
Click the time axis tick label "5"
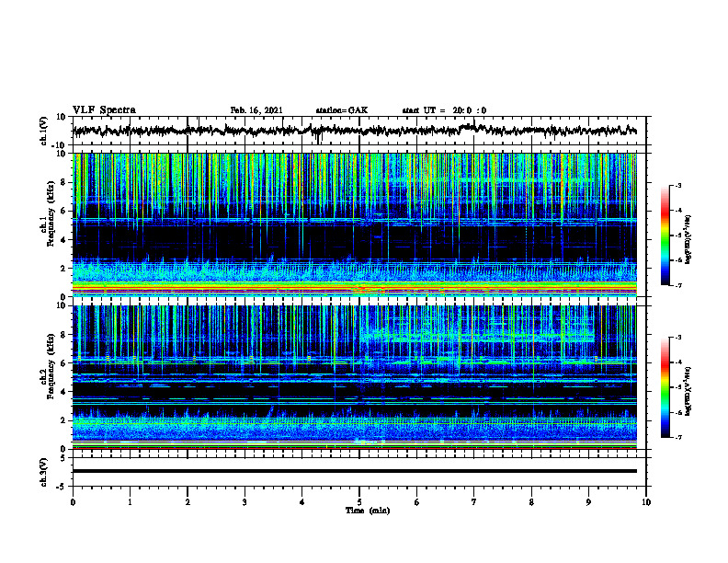359,502
